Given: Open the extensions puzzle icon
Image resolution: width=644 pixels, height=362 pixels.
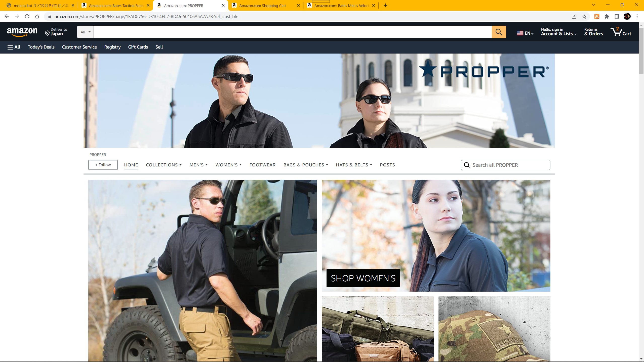Looking at the screenshot, I should [x=607, y=17].
